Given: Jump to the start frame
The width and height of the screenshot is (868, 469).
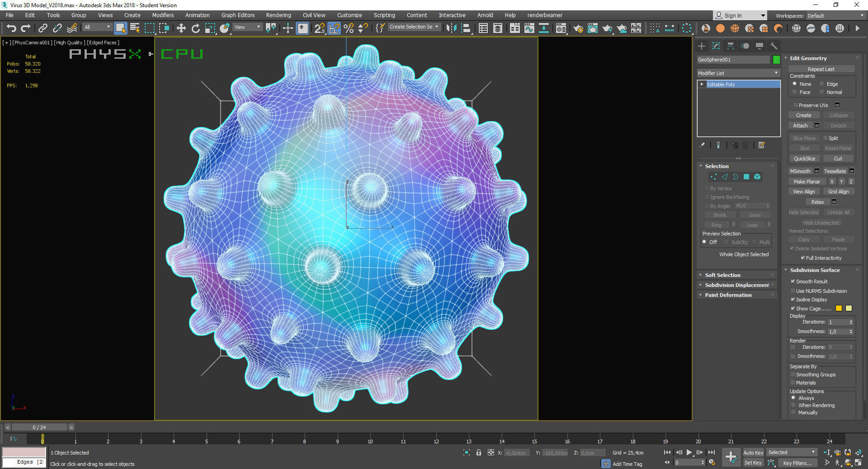Looking at the screenshot, I should 667,452.
